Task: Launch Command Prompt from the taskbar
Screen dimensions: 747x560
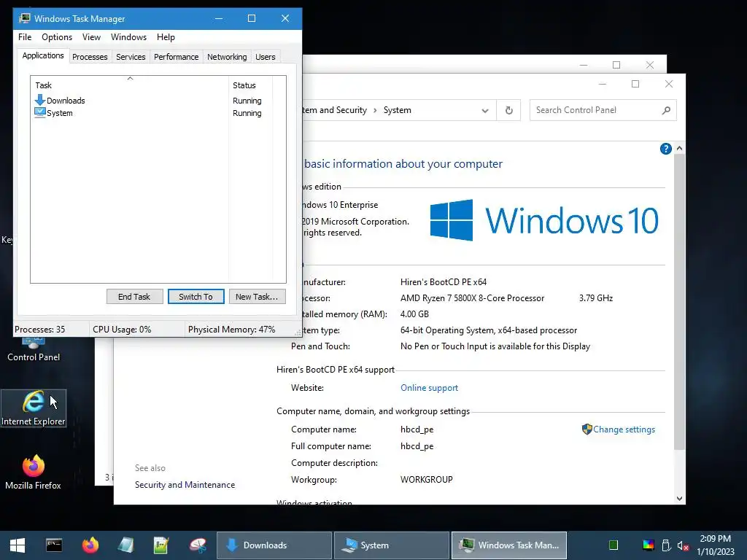Action: 54,545
